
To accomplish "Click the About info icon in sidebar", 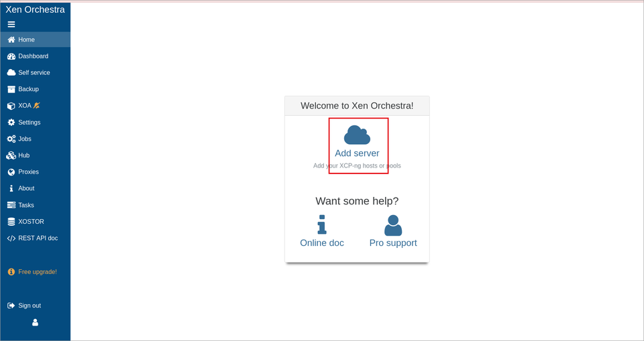I will 11,188.
